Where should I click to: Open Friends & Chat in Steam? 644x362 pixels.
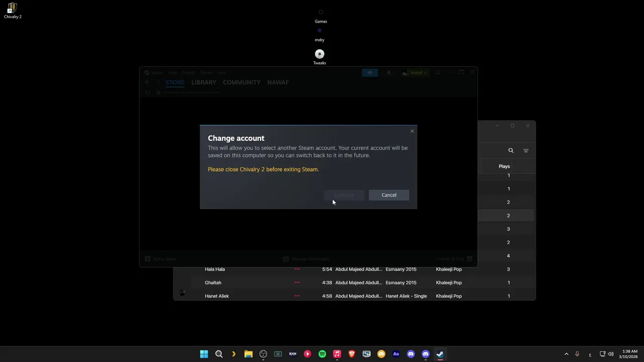454,259
